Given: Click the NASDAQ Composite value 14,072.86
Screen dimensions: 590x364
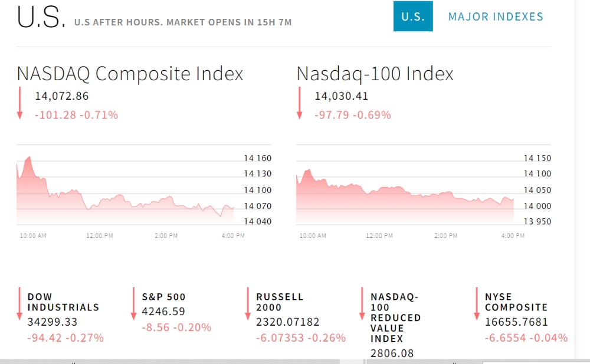Looking at the screenshot, I should tap(62, 96).
